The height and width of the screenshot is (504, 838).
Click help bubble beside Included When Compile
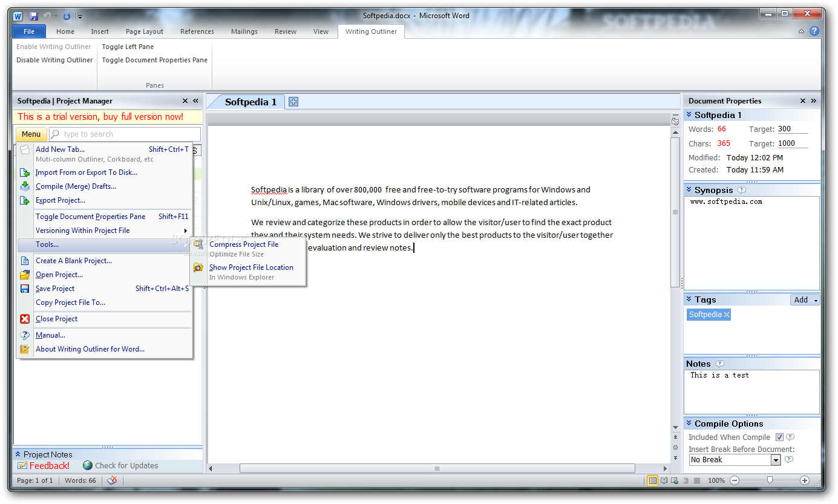(790, 437)
